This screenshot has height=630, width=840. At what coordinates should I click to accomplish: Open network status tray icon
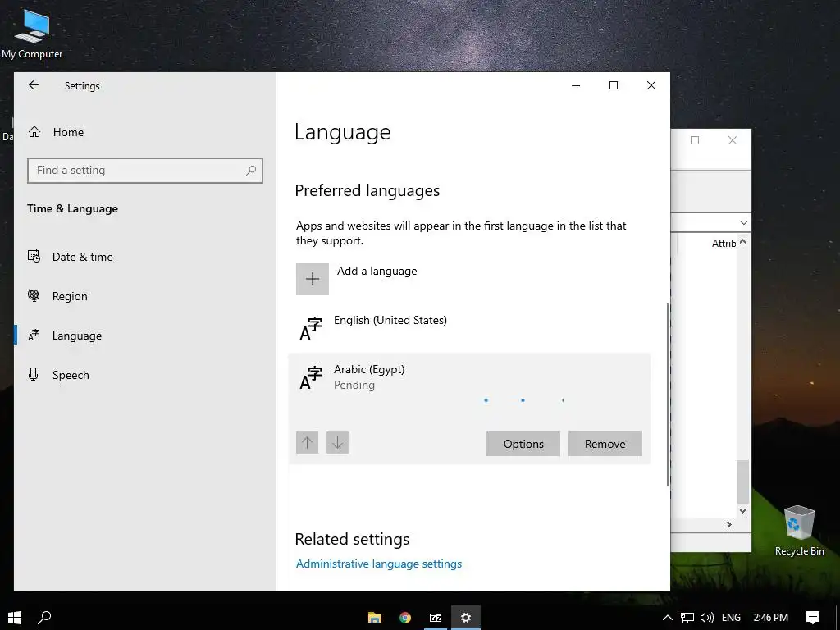coord(687,618)
